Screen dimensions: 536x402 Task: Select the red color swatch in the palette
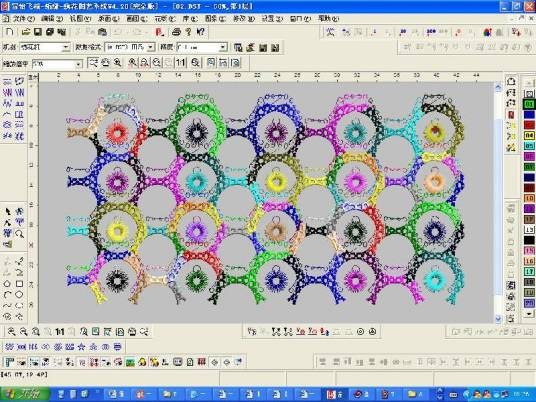click(x=529, y=125)
